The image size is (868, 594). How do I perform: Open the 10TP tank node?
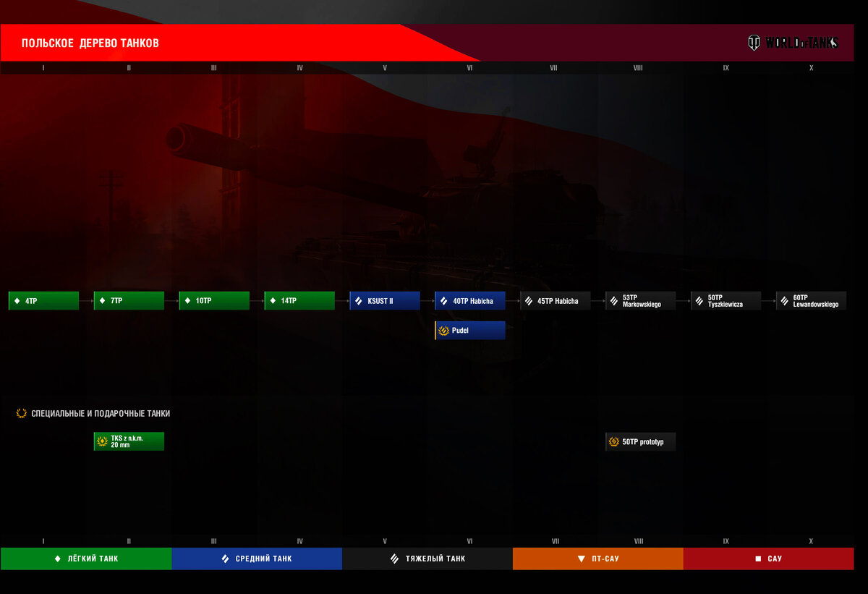[x=214, y=301]
